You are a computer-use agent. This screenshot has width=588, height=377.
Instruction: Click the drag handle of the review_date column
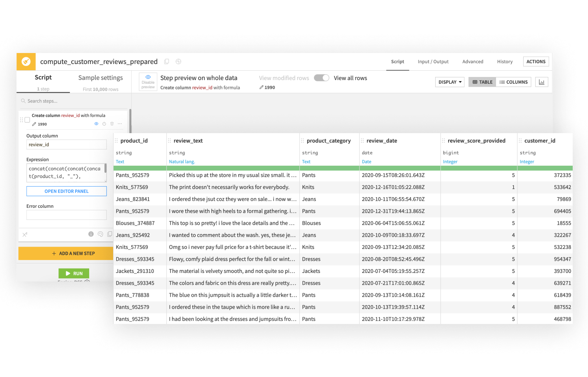[362, 141]
